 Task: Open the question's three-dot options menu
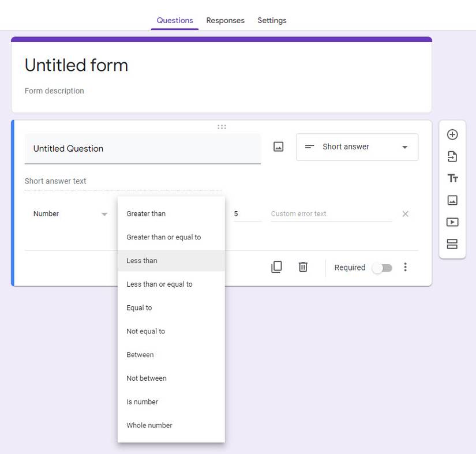[406, 267]
